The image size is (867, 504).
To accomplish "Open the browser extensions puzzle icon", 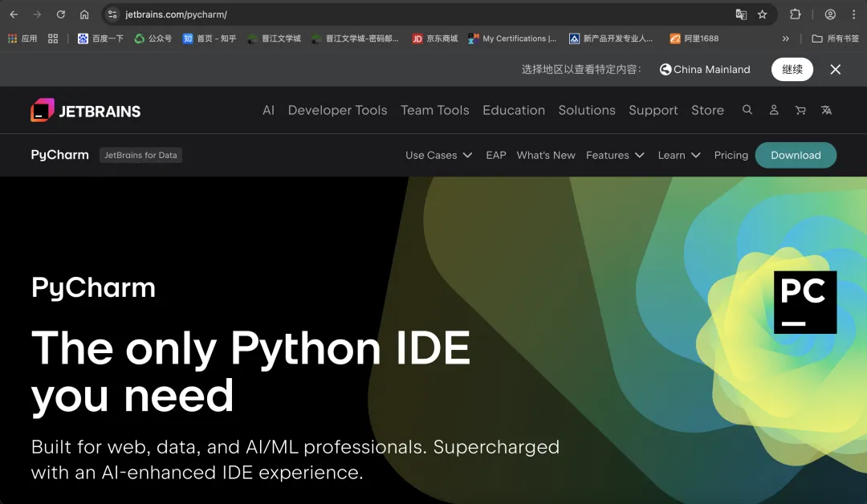I will point(795,14).
